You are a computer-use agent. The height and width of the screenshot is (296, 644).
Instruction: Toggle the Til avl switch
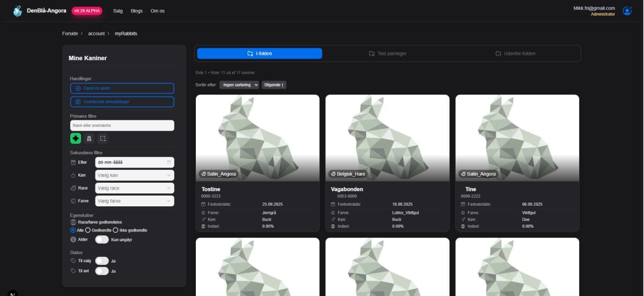pos(102,271)
